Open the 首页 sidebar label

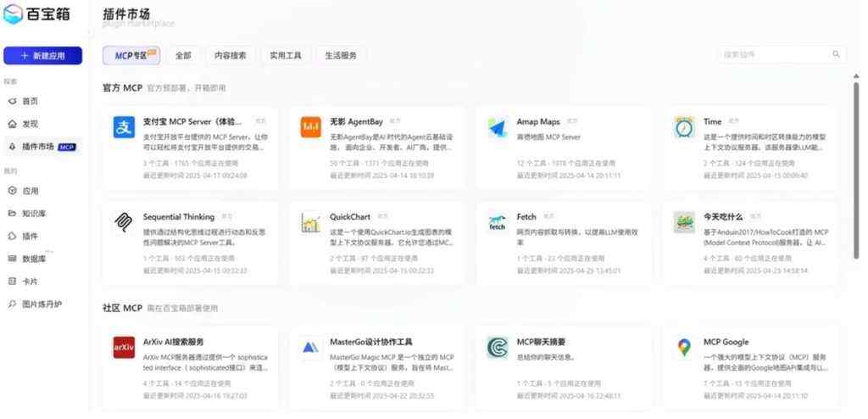pyautogui.click(x=31, y=102)
